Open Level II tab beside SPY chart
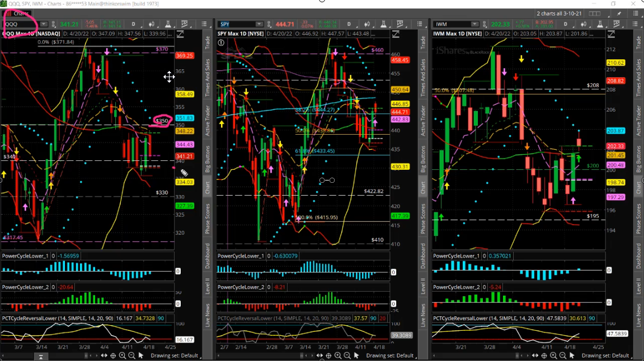644x361 pixels. [x=422, y=286]
